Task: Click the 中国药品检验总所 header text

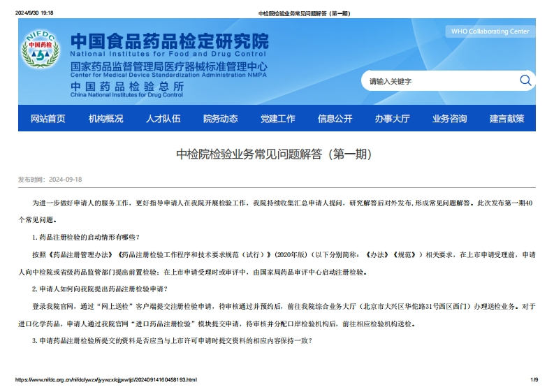Action: [127, 86]
